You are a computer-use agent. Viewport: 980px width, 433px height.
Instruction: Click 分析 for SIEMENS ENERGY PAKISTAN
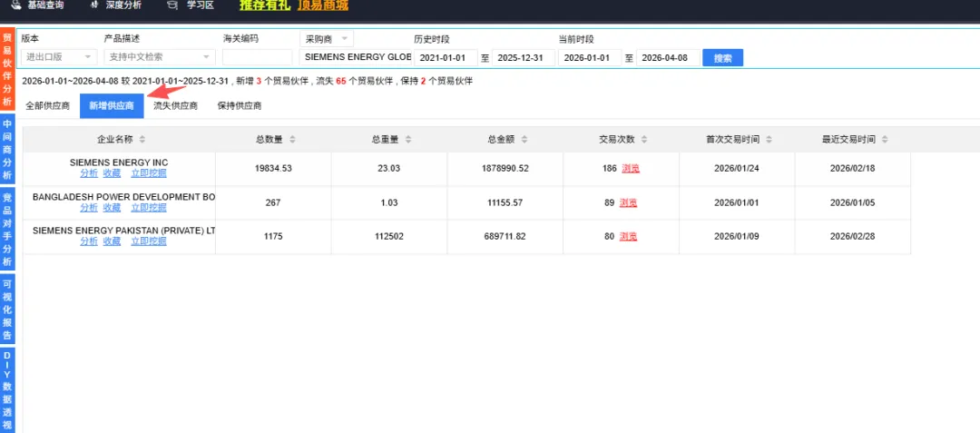tap(89, 241)
